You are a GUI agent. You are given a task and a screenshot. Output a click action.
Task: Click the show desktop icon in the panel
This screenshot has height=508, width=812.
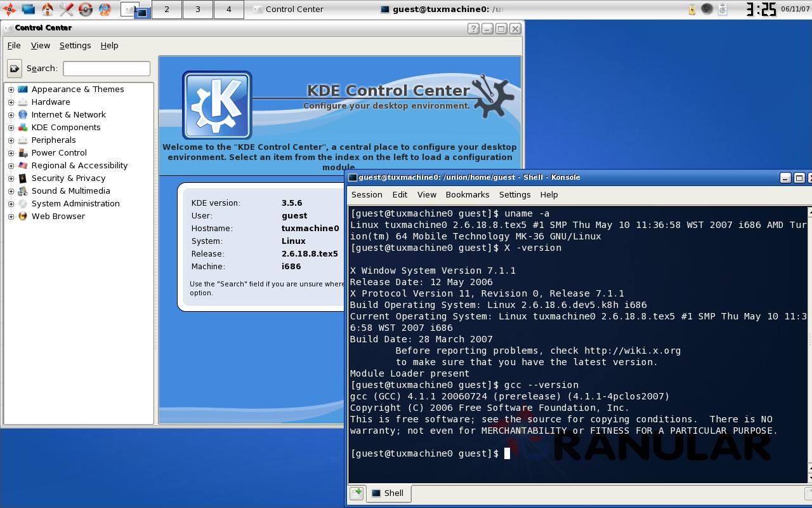tap(28, 9)
